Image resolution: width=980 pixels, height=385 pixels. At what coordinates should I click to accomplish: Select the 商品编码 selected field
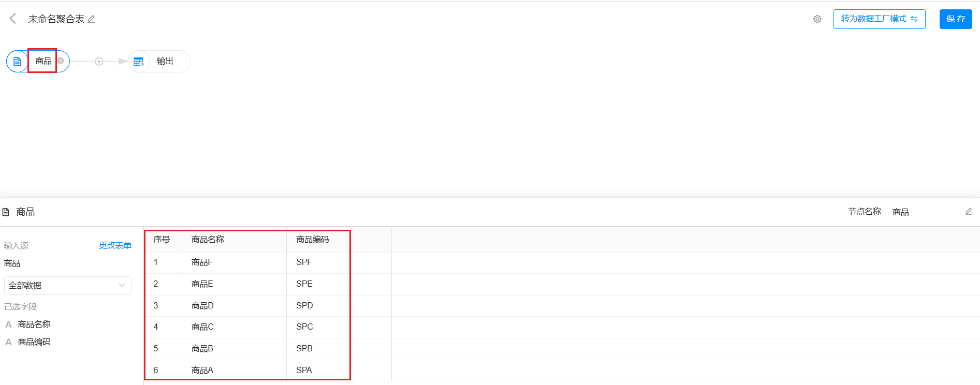(34, 342)
